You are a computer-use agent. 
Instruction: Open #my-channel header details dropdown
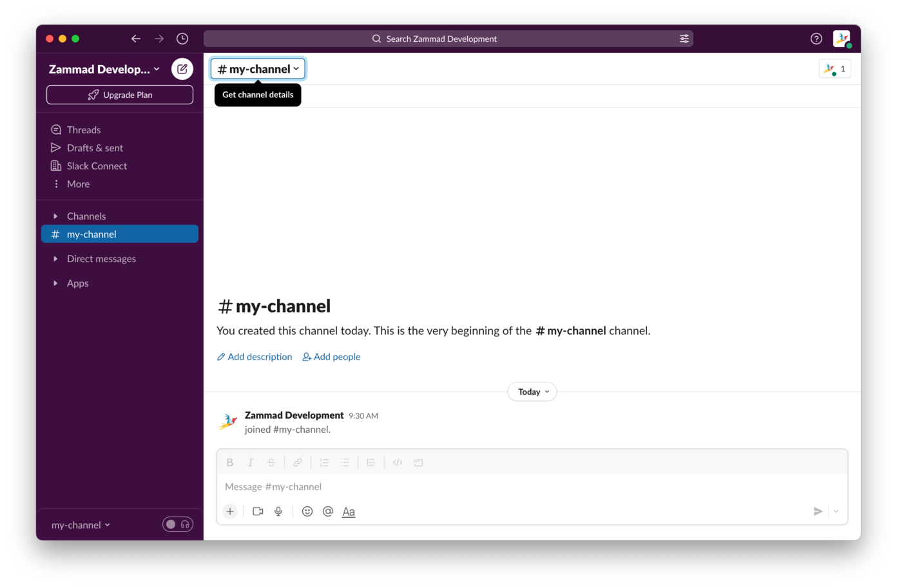click(258, 69)
